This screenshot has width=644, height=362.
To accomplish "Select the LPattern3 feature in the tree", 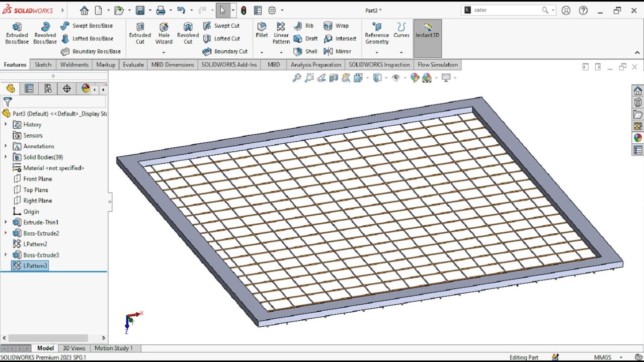I will [30, 265].
